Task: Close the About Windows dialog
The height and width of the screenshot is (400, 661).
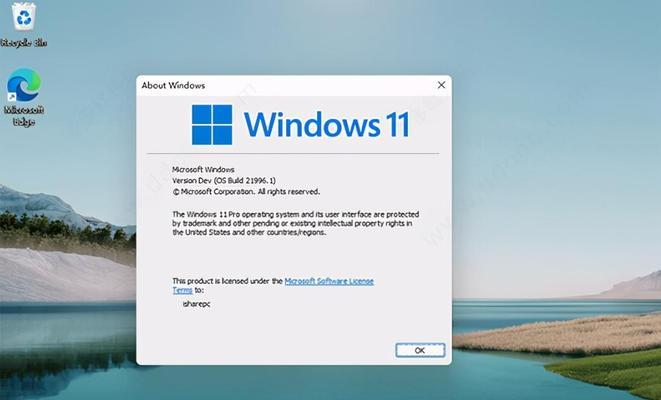Action: 441,85
